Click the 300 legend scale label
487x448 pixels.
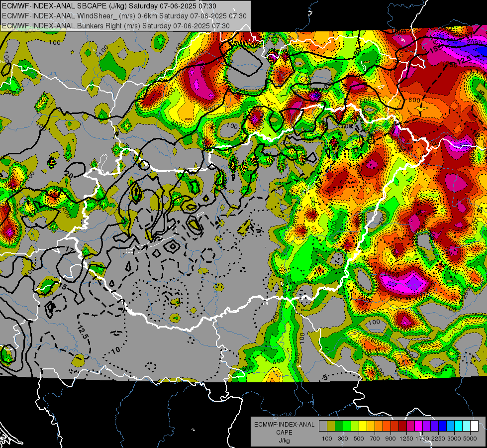click(x=343, y=439)
